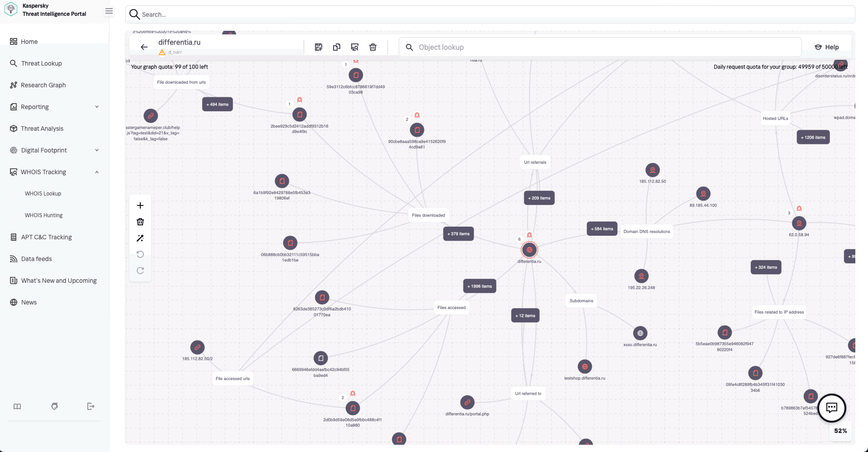
Task: Expand the +324 items group
Action: [766, 267]
